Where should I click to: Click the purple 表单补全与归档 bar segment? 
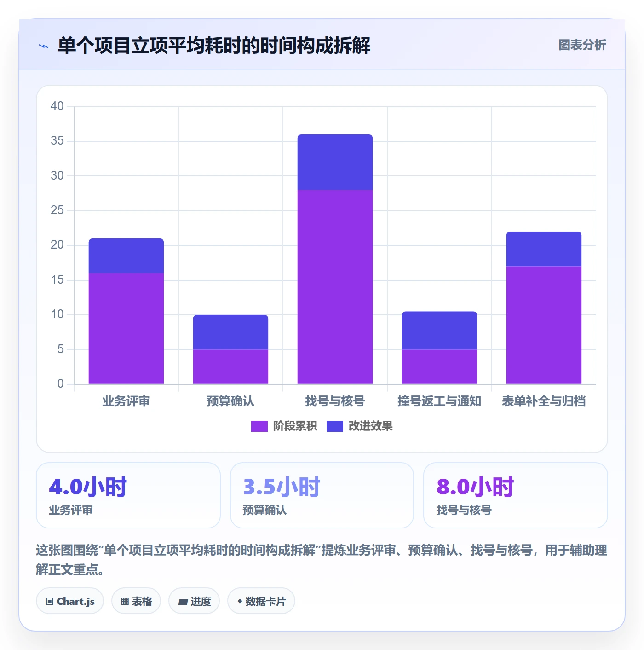tap(544, 325)
